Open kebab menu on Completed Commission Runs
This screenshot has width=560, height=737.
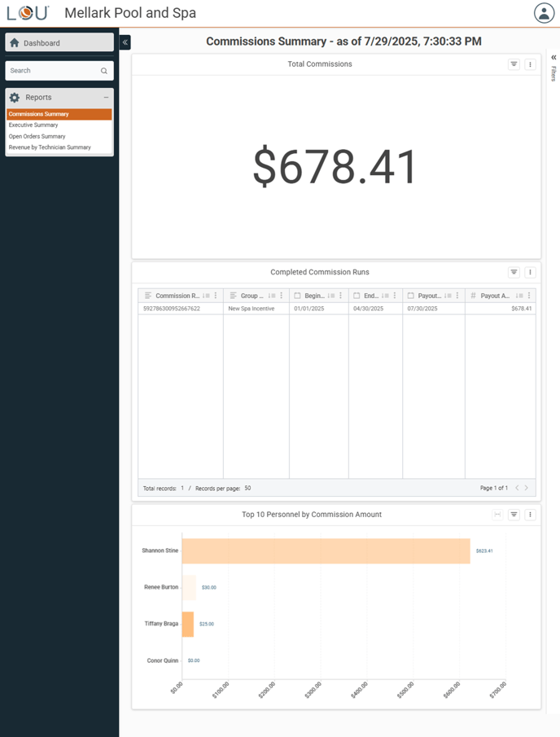click(530, 273)
